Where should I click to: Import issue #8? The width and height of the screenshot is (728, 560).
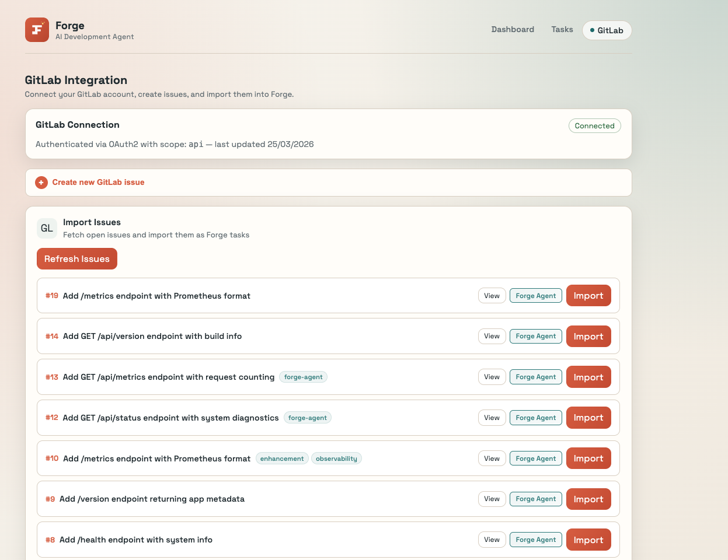coord(588,540)
